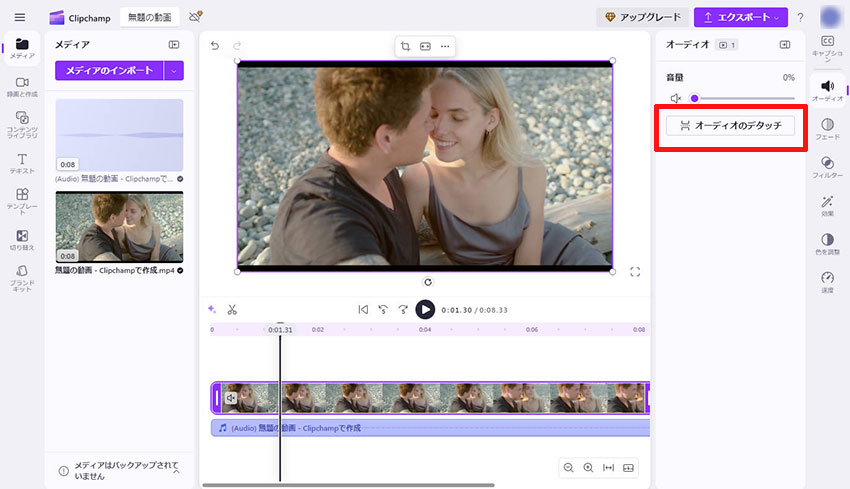Screen dimensions: 850x489
Task: Enter fullscreen preview mode
Action: coord(635,272)
